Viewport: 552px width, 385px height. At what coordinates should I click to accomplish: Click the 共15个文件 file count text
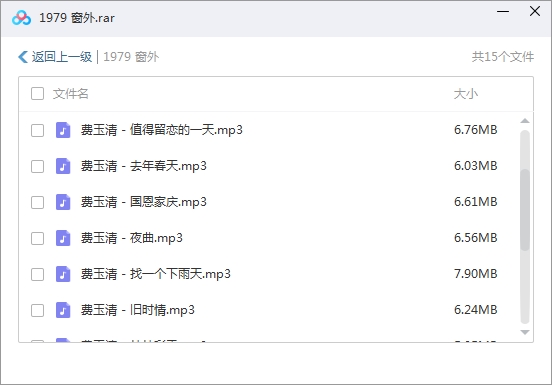click(503, 57)
